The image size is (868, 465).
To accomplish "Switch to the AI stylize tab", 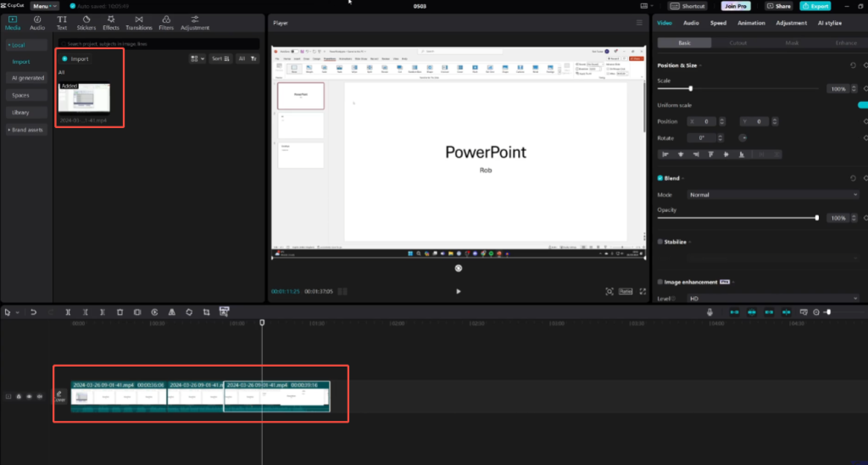I will tap(829, 23).
